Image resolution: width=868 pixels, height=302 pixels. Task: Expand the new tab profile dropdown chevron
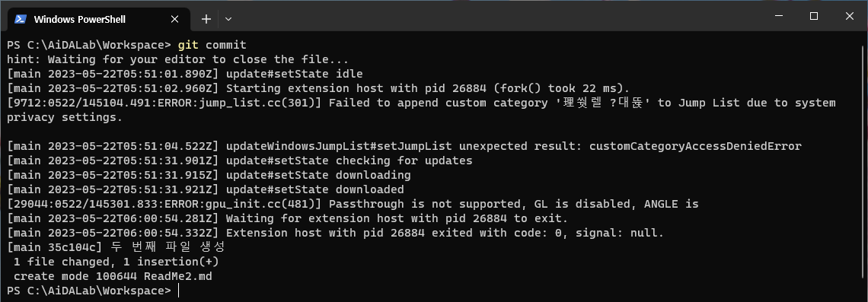click(x=228, y=19)
